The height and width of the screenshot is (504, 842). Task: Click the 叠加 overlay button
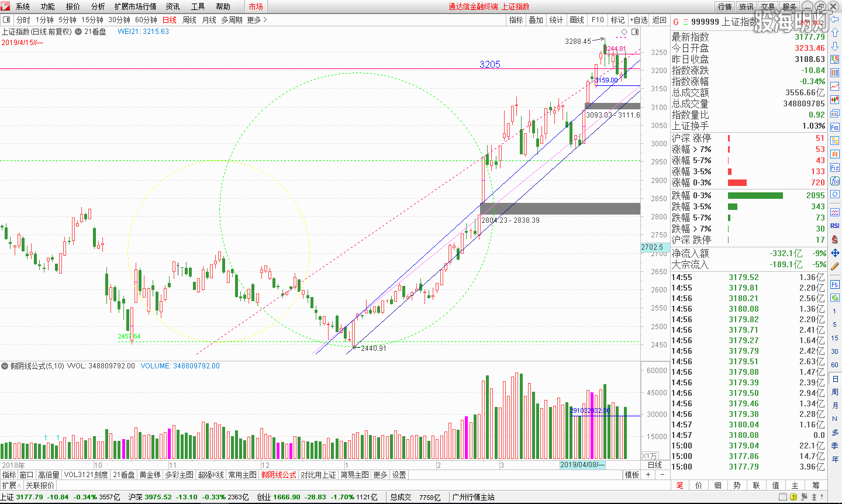coord(536,20)
